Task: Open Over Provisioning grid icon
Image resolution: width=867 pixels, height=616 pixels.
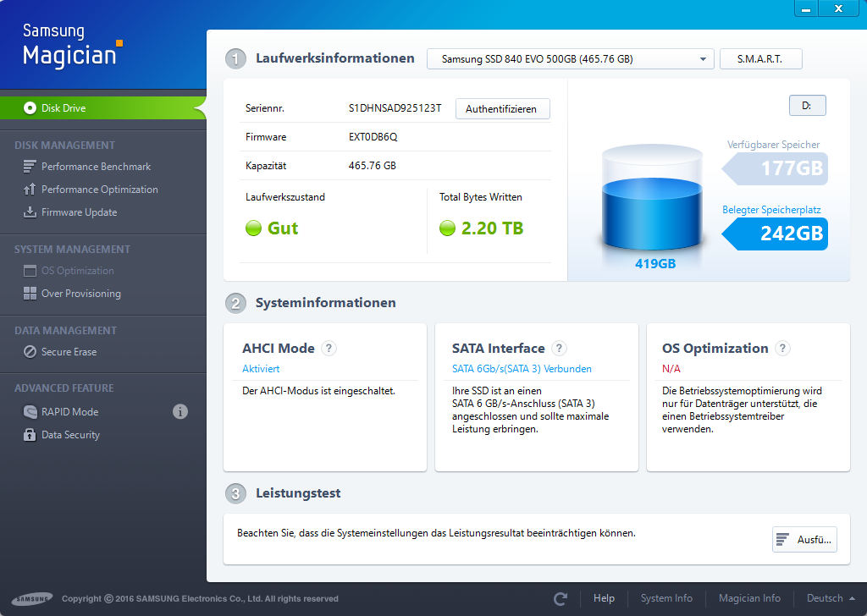Action: (x=30, y=294)
